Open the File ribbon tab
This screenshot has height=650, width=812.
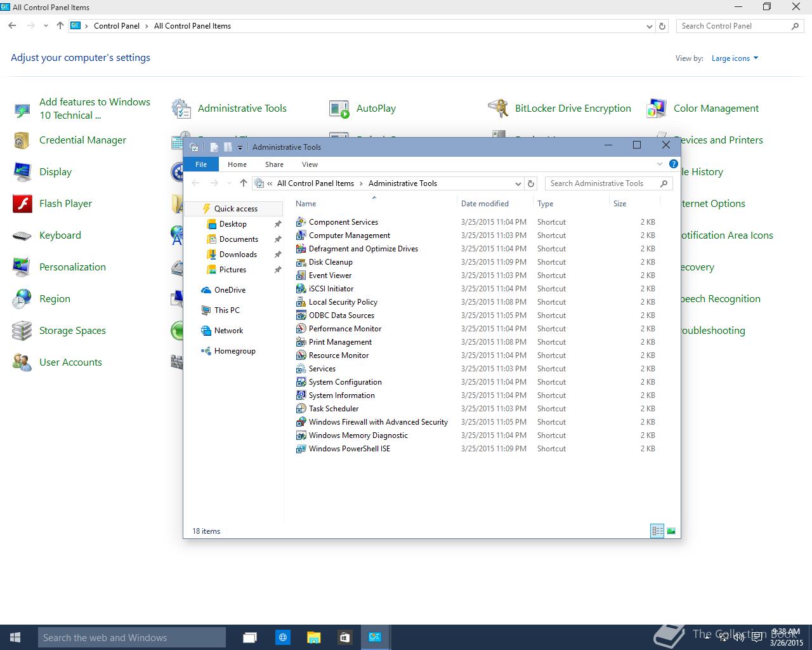(x=201, y=164)
